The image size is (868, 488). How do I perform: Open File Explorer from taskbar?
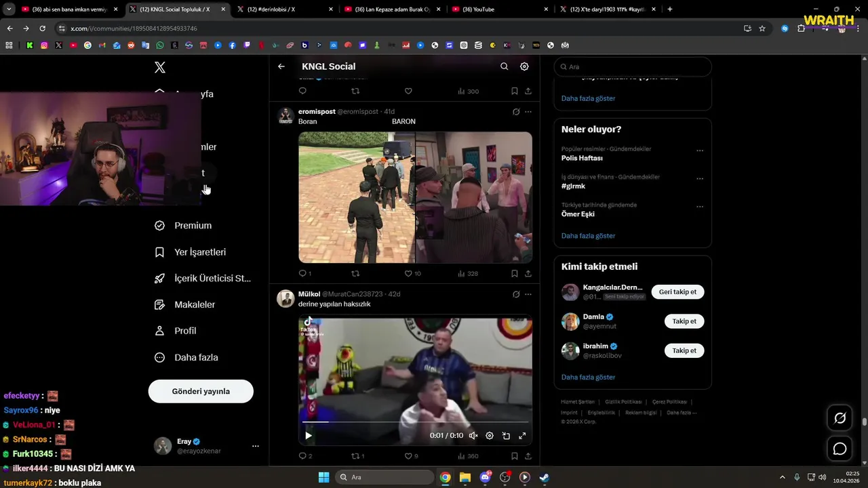(465, 477)
